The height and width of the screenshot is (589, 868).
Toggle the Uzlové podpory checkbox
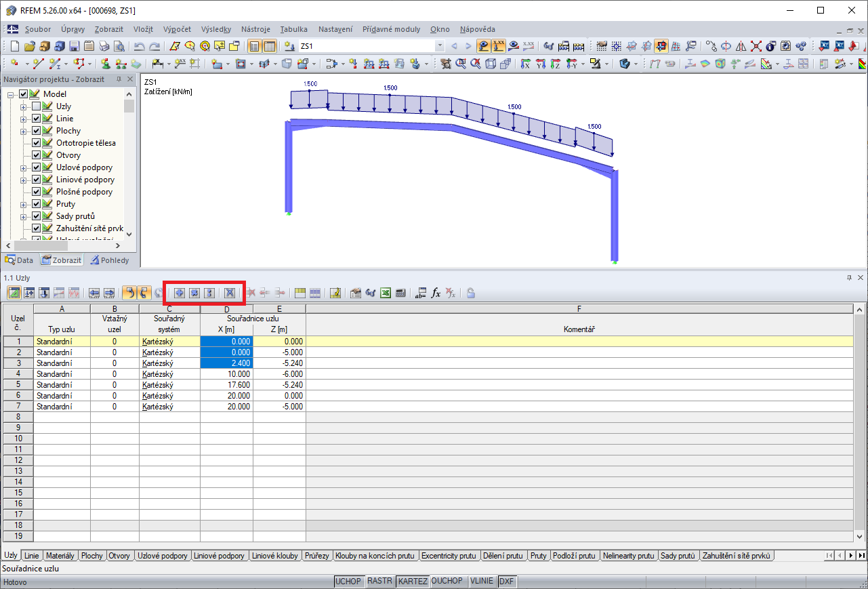pyautogui.click(x=37, y=167)
